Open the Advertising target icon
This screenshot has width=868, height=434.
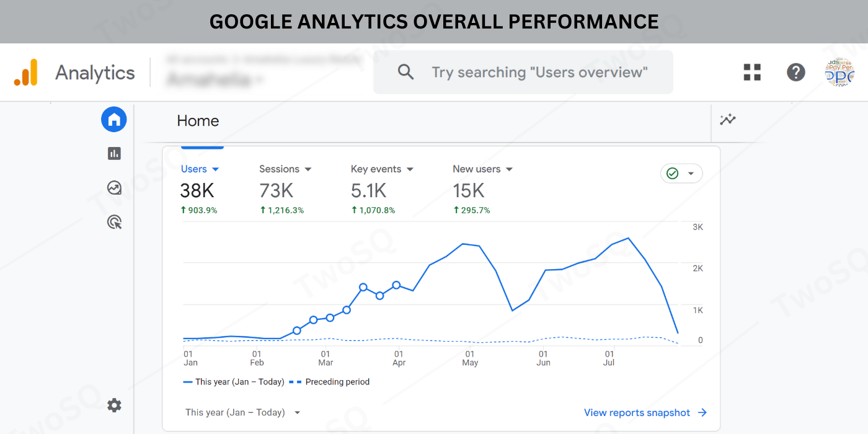pos(114,221)
